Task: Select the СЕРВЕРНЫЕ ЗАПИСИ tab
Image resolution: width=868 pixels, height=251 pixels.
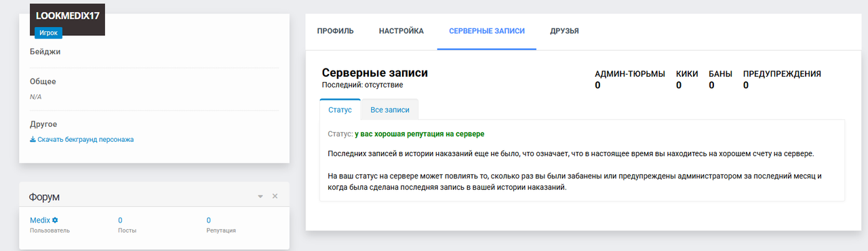Action: pos(487,31)
